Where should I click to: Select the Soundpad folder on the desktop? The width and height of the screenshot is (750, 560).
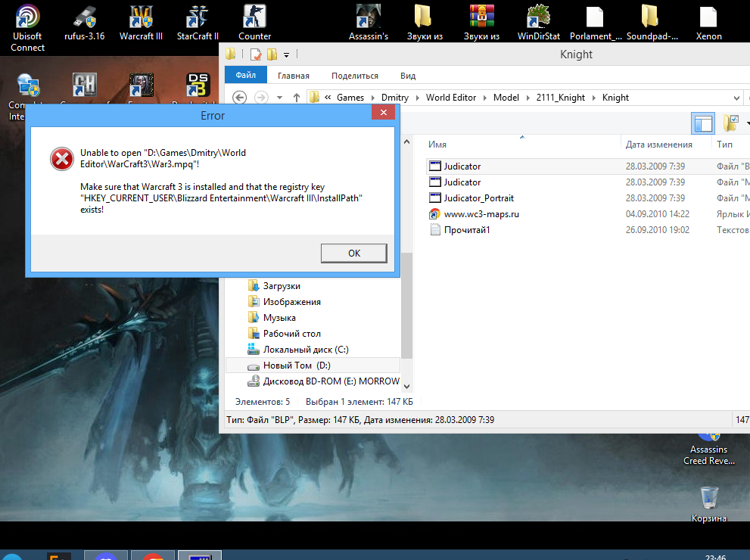(652, 23)
